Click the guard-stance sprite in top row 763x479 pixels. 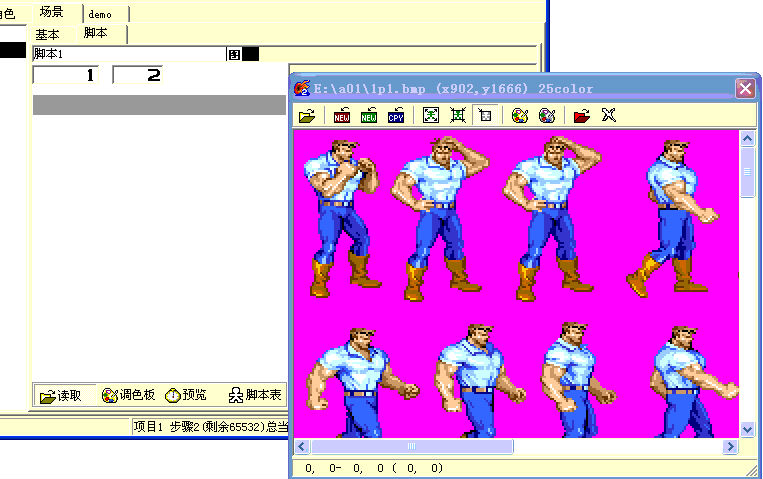343,218
